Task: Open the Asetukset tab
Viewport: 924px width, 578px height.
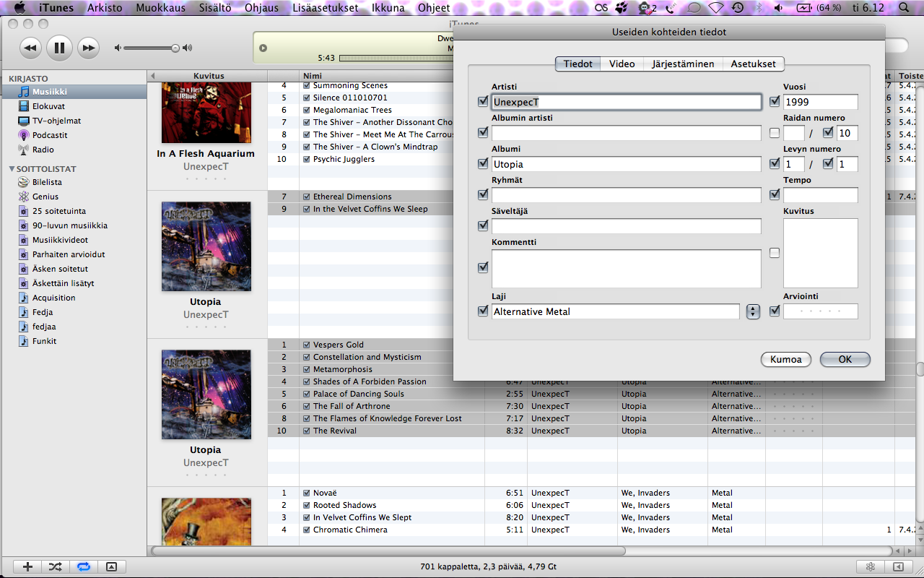Action: click(753, 64)
